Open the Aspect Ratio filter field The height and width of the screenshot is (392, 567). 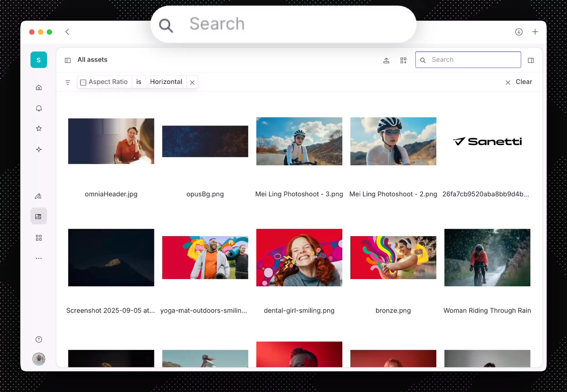pyautogui.click(x=105, y=82)
